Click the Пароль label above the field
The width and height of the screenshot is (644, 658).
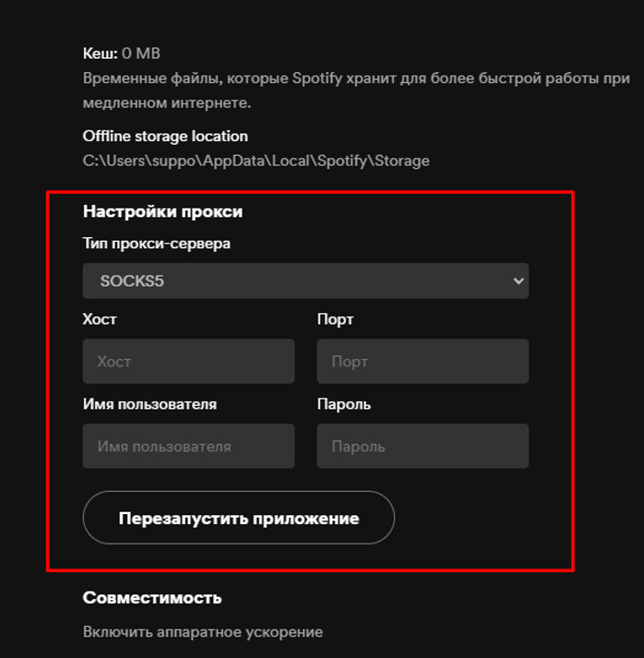pyautogui.click(x=343, y=404)
